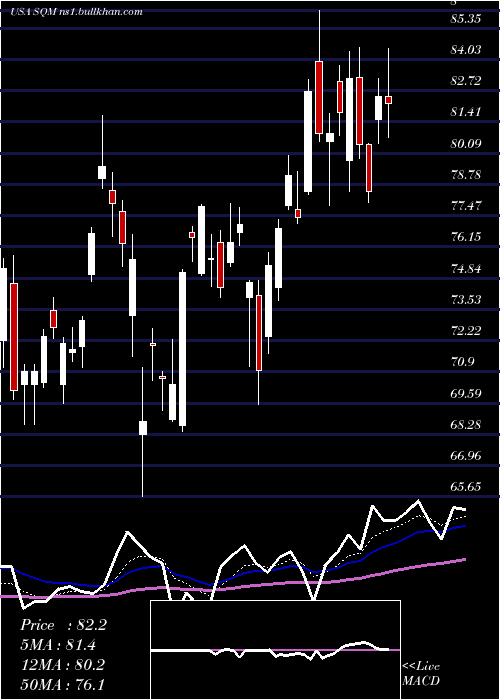Screen dimensions: 500x700
Task: Click the 50MA : 76.1 readout
Action: click(63, 684)
